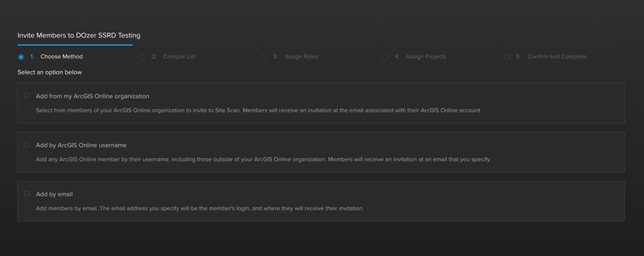This screenshot has width=644, height=256.
Task: Open the 'Invite Members to DOzer SSRD Testing' tab
Action: (x=79, y=35)
